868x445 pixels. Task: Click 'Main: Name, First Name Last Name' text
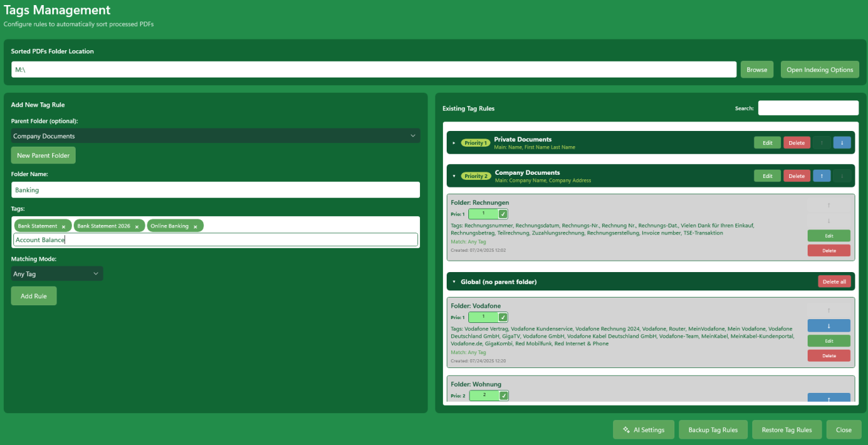click(x=534, y=147)
